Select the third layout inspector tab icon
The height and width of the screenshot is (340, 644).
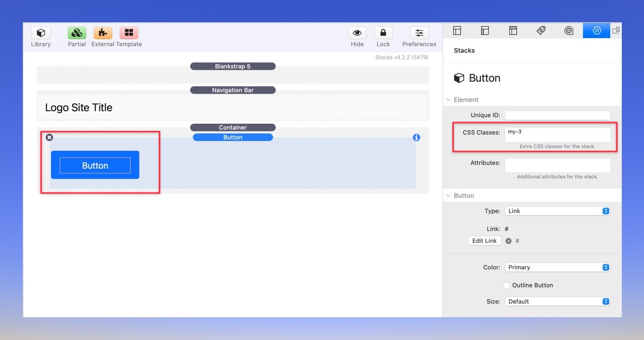pos(513,30)
